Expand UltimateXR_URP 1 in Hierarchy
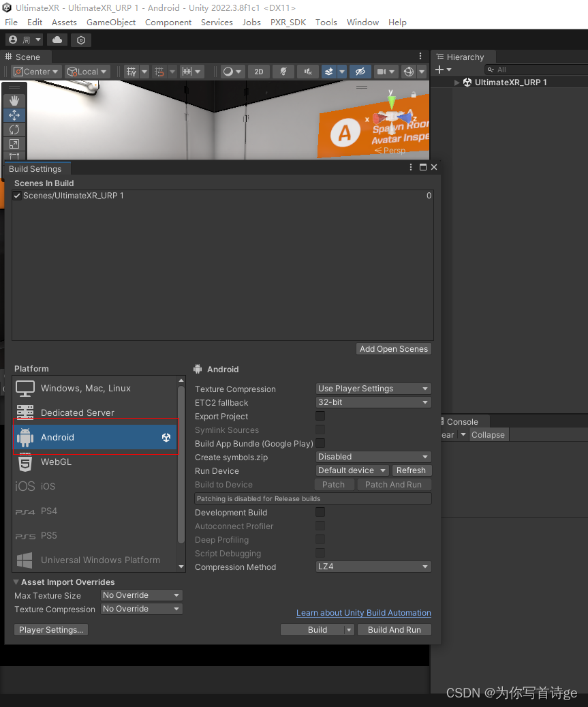The height and width of the screenshot is (707, 588). pyautogui.click(x=457, y=82)
